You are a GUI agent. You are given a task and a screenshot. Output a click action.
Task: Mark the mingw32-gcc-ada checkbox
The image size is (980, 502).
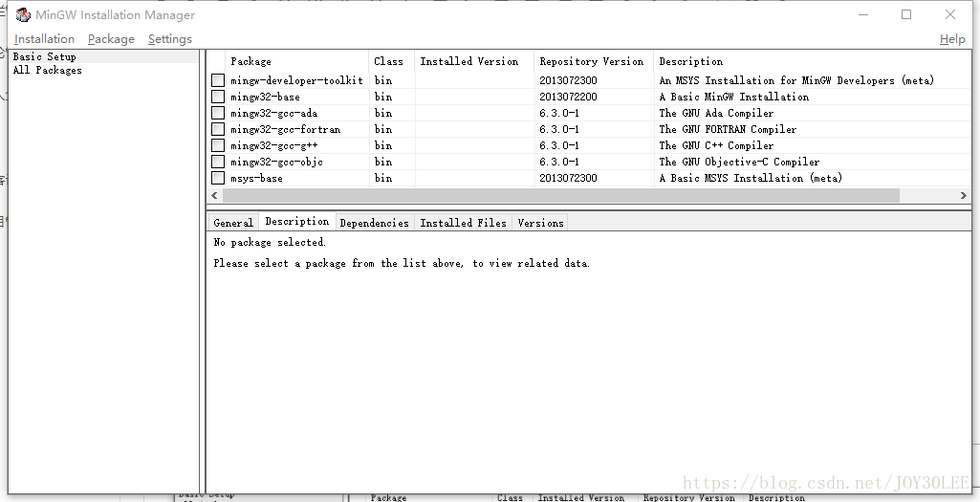(217, 113)
